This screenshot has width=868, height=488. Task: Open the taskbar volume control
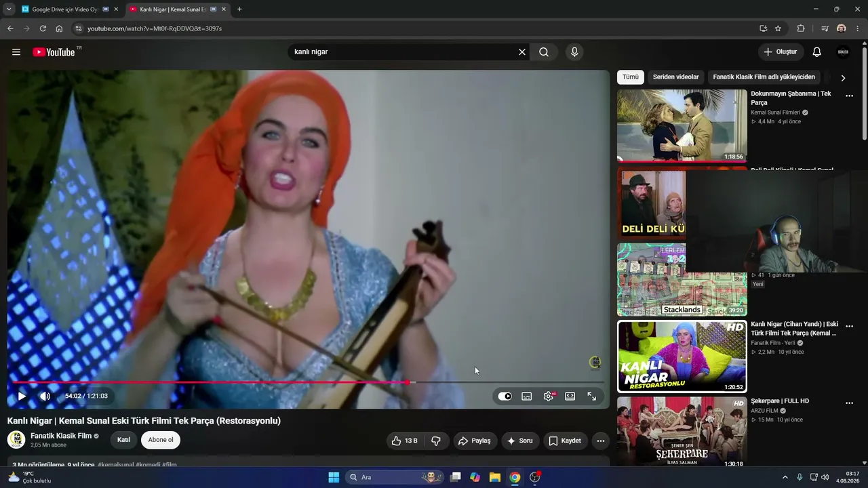825,477
